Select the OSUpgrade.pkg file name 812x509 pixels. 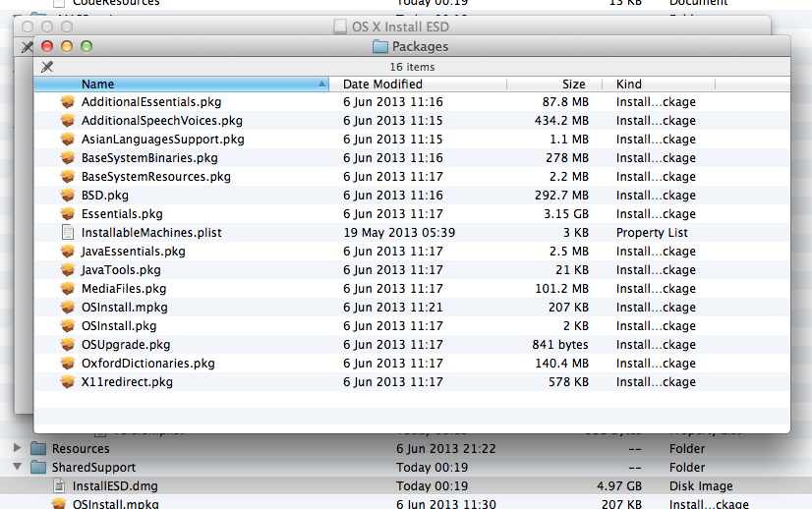coord(126,344)
